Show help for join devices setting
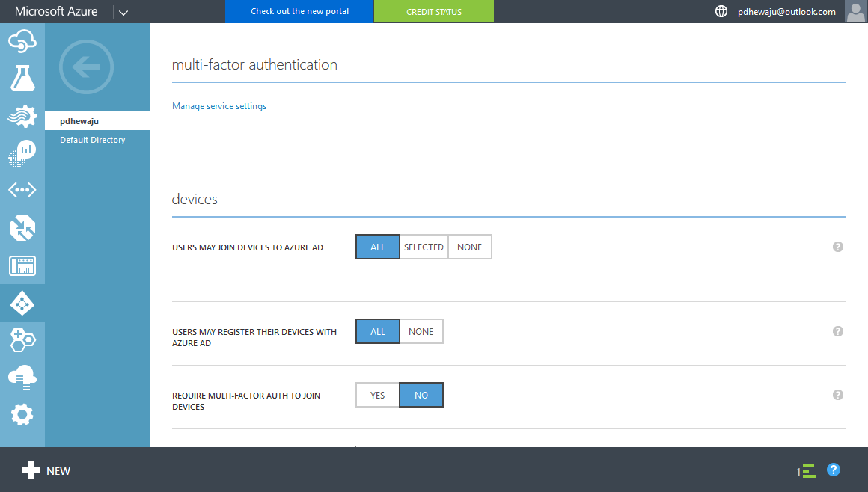 pos(837,247)
